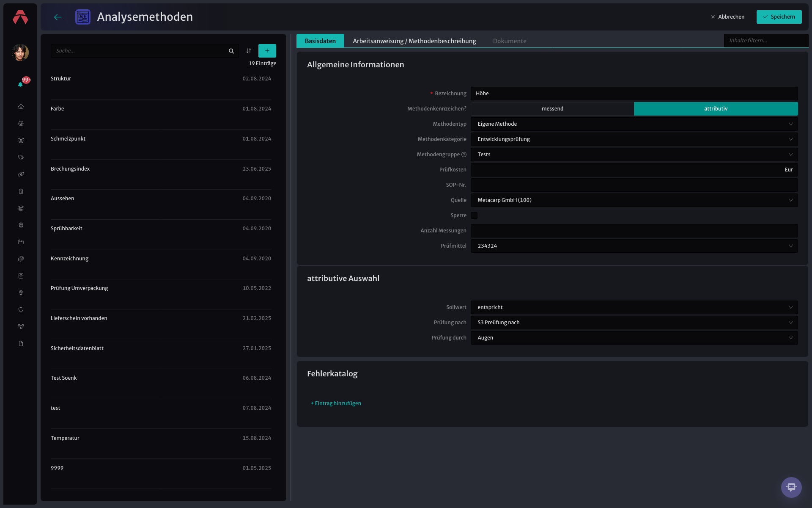Open the user profile avatar
Image resolution: width=812 pixels, height=508 pixels.
20,52
